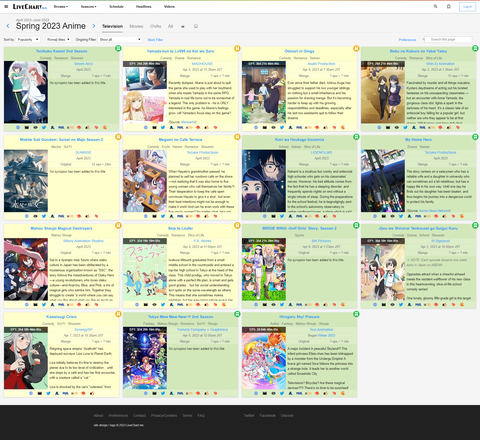Click the Log in button

[467, 7]
